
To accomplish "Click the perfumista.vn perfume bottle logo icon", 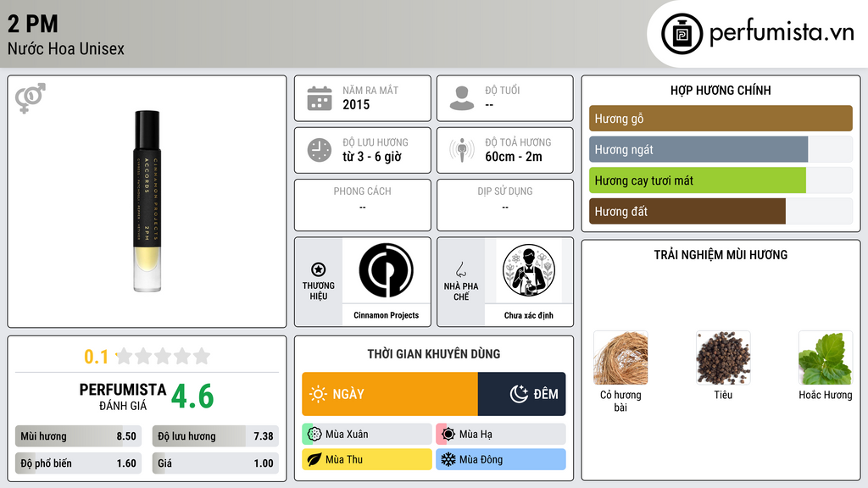I will click(682, 34).
